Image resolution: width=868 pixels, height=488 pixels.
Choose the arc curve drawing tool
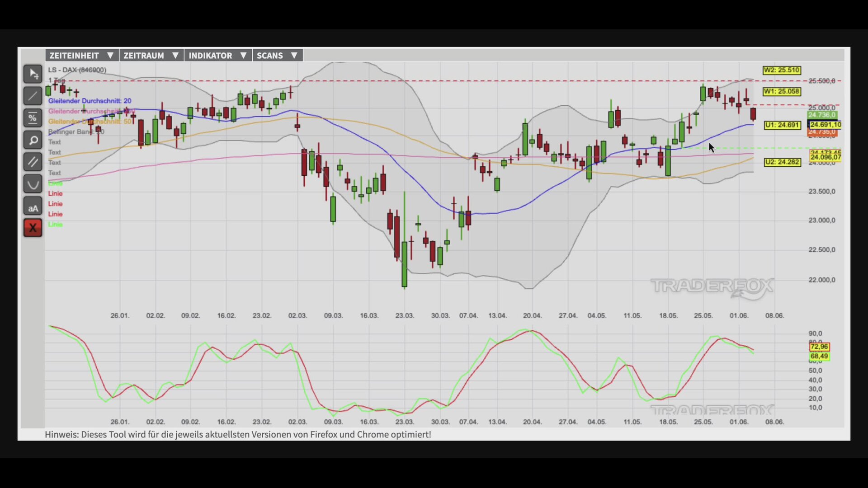pyautogui.click(x=33, y=184)
